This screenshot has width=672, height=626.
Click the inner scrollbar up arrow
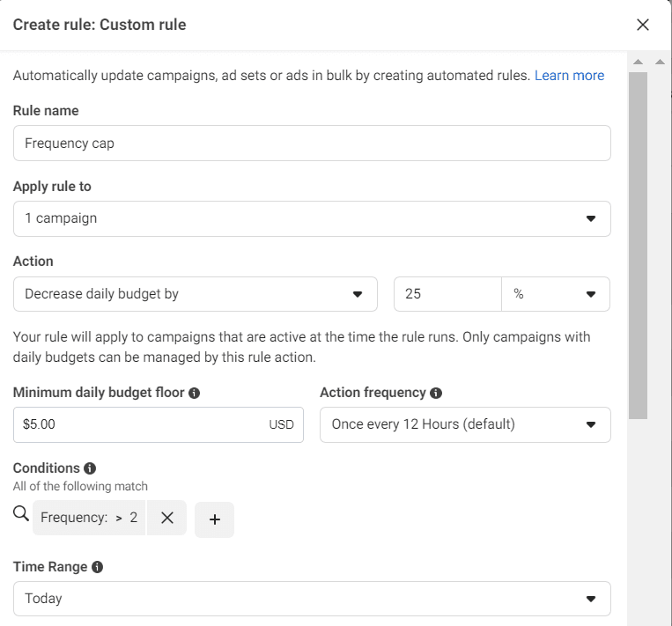[638, 63]
